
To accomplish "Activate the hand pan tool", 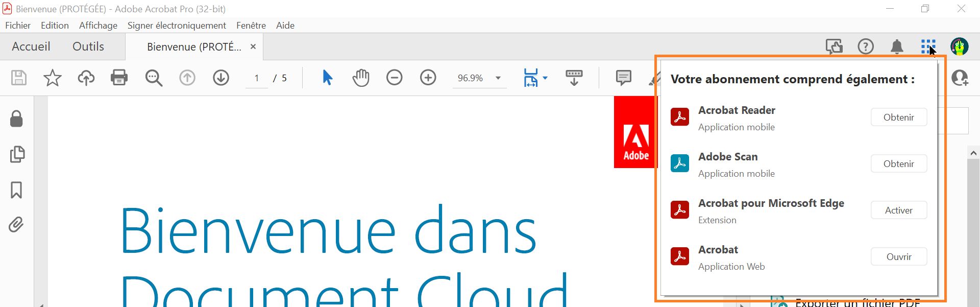I will pos(361,78).
